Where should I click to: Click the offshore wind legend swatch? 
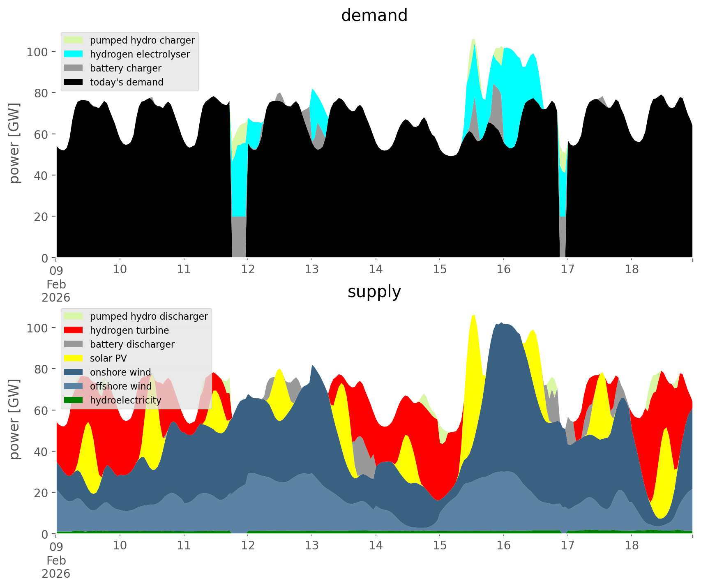(74, 386)
